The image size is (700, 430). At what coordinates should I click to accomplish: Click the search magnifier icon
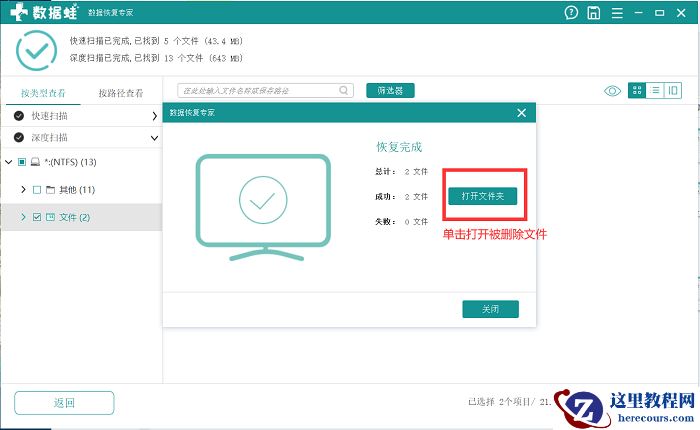point(343,90)
